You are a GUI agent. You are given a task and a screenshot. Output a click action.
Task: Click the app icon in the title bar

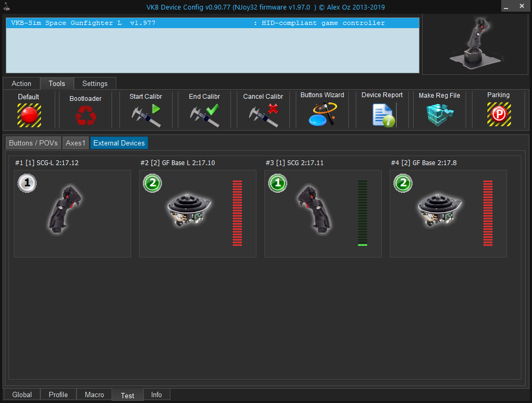(x=6, y=6)
